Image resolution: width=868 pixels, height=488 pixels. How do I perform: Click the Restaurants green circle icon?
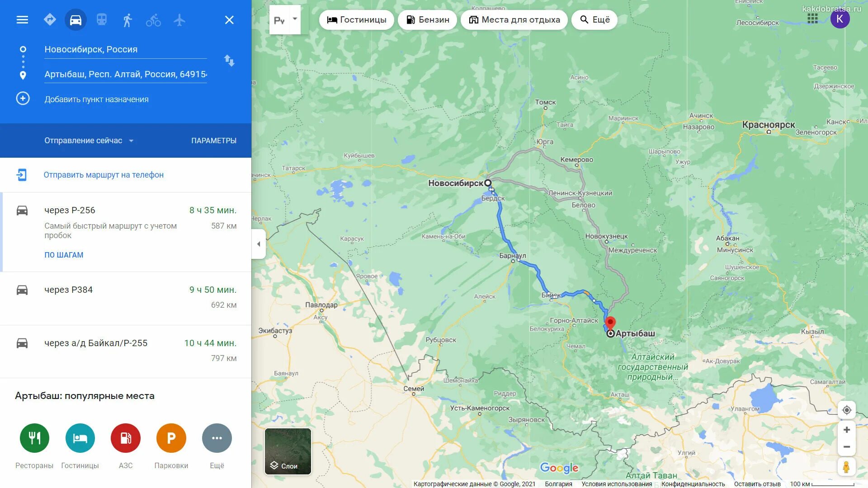point(34,438)
